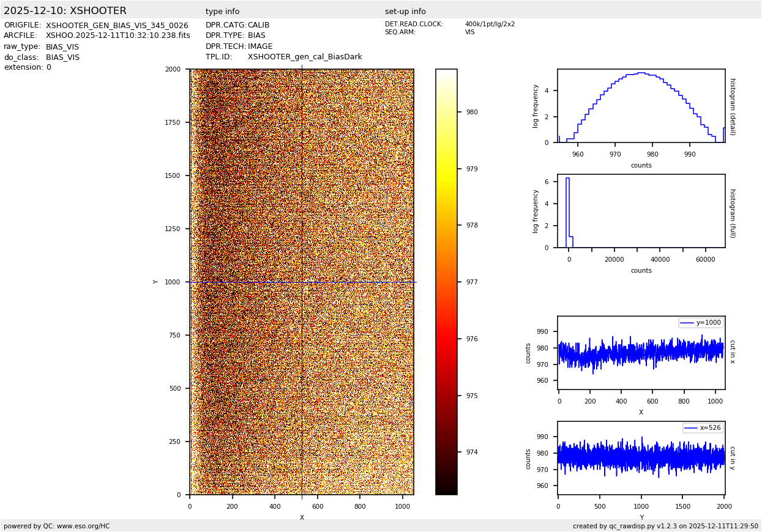Click the x=526 legend entry
This screenshot has height=532, width=762.
tap(703, 428)
